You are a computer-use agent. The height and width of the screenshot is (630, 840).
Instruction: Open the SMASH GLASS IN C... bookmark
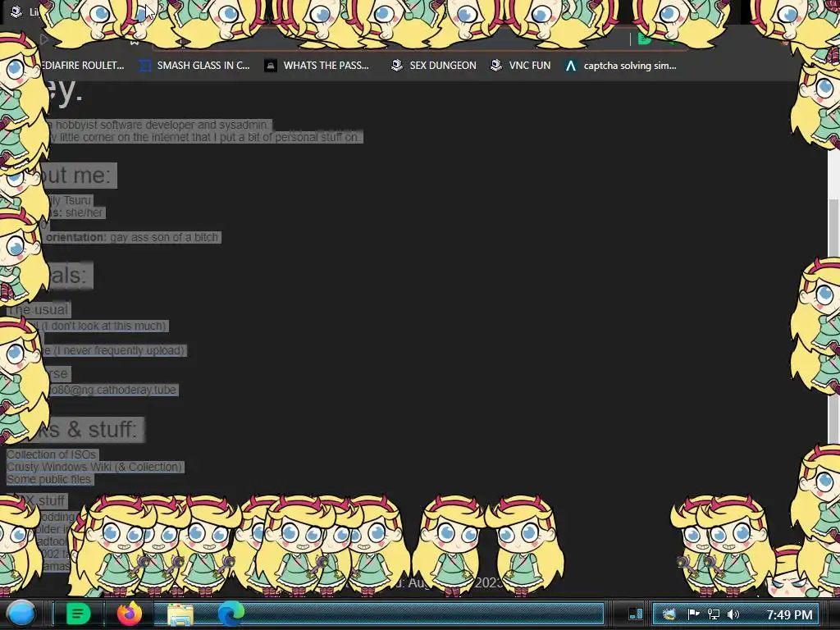194,66
